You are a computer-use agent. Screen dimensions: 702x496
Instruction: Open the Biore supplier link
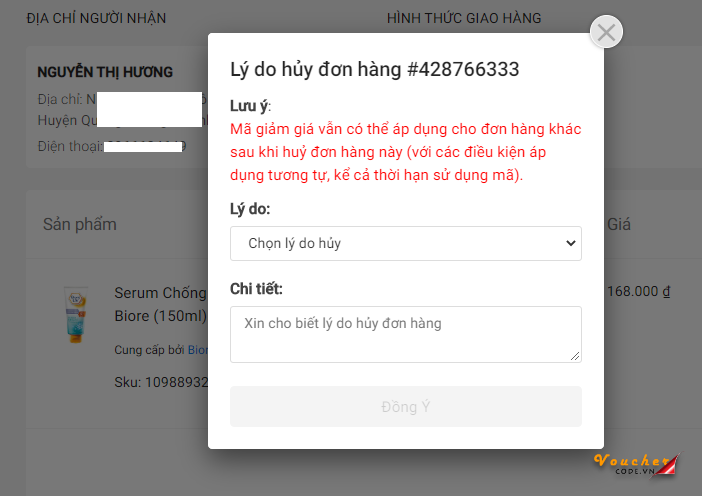(198, 350)
